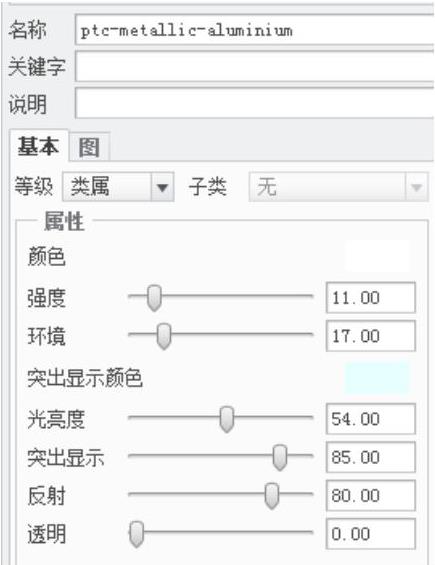Click the 突出显示 highlight slider handle
Viewport: 435px width, 565px height.
[280, 457]
